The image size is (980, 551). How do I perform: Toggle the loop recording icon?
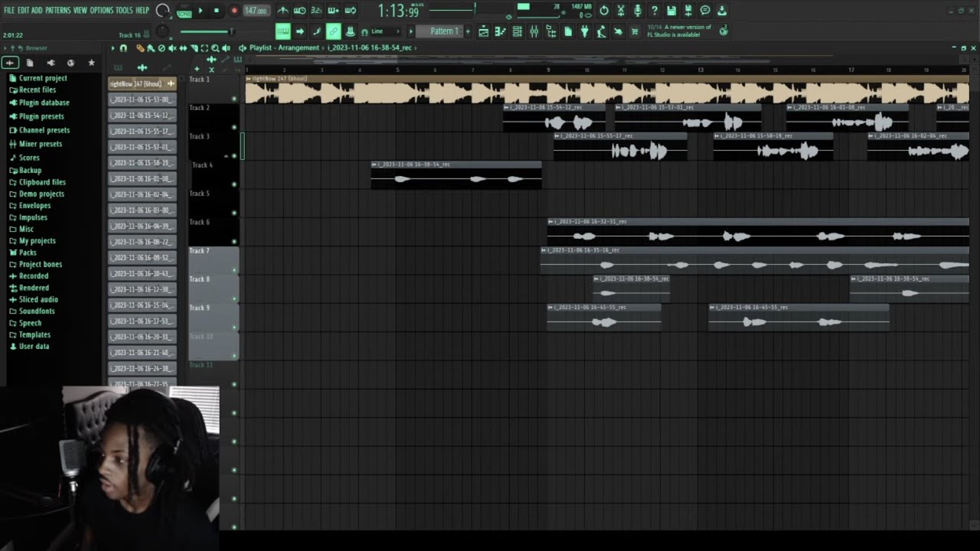coord(351,11)
